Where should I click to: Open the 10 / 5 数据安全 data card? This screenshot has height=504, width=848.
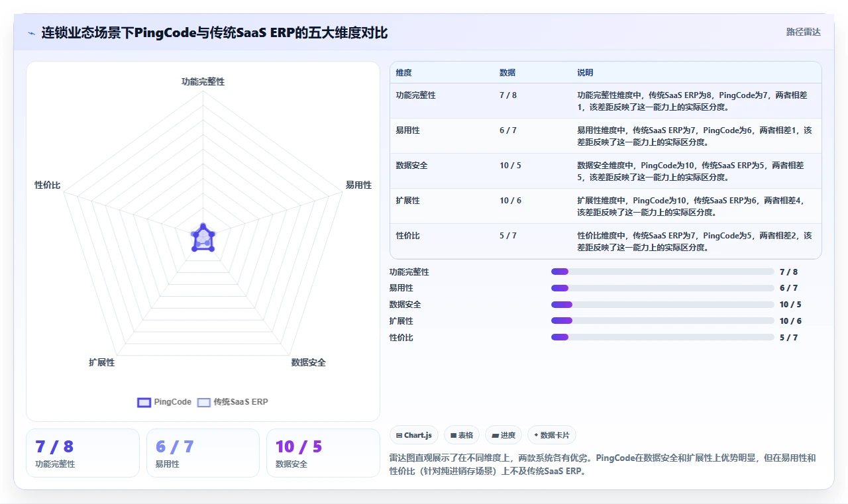point(323,453)
